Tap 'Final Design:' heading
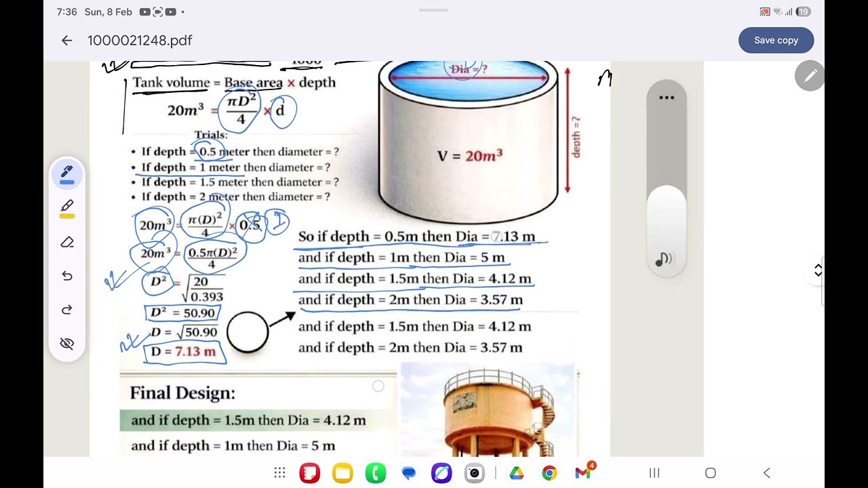 182,393
